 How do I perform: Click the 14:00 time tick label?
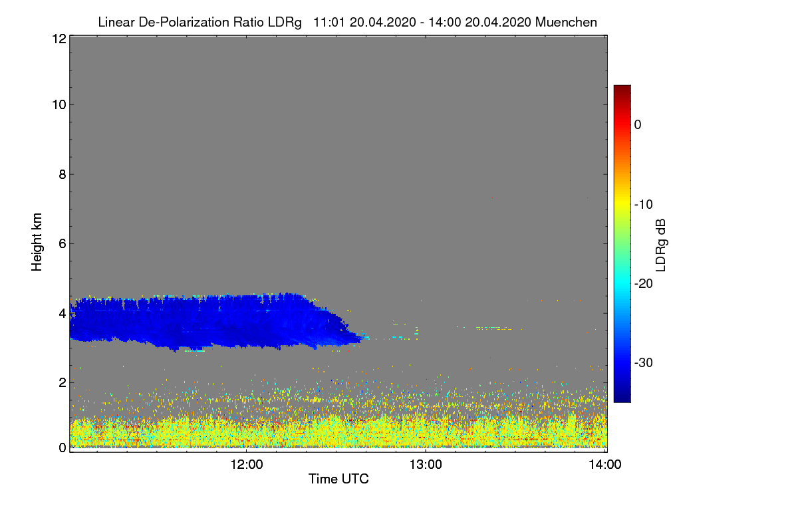coord(604,465)
